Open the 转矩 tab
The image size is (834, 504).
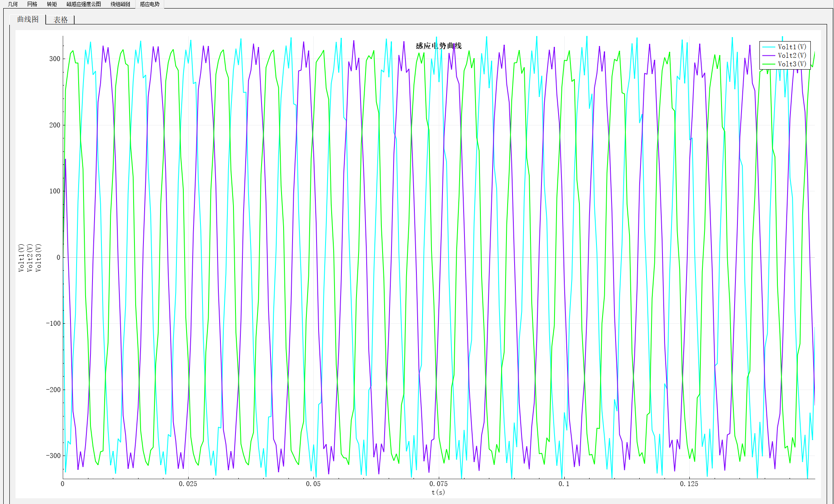click(x=52, y=4)
